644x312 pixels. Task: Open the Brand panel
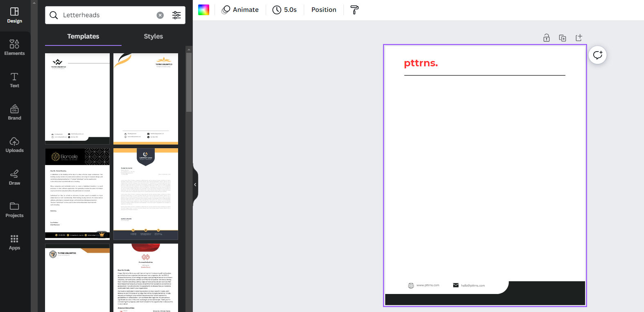pyautogui.click(x=15, y=112)
